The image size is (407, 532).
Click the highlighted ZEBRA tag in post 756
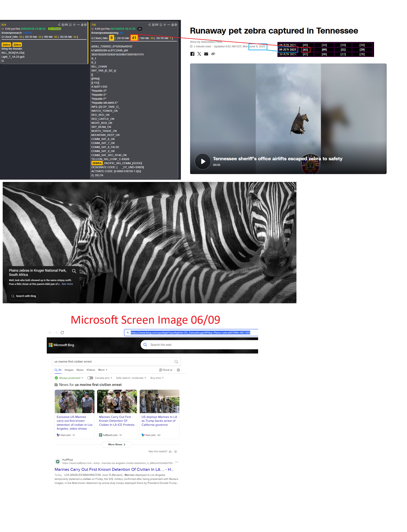click(97, 163)
